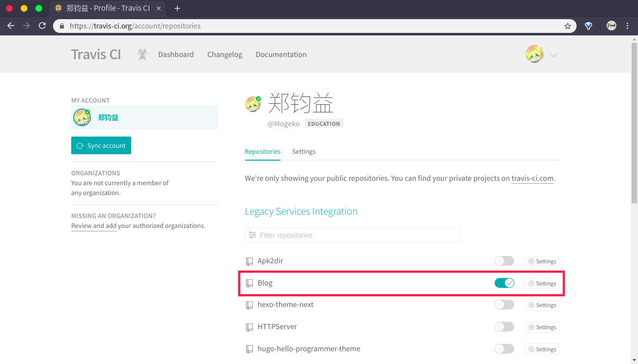This screenshot has height=364, width=638.
Task: Open the Documentation menu item
Action: 281,55
